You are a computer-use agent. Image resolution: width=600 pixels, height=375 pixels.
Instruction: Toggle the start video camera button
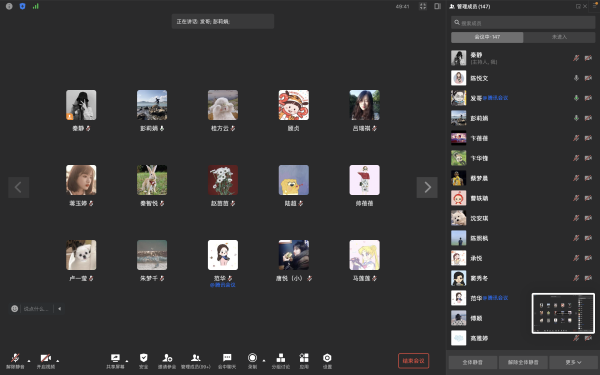point(46,361)
